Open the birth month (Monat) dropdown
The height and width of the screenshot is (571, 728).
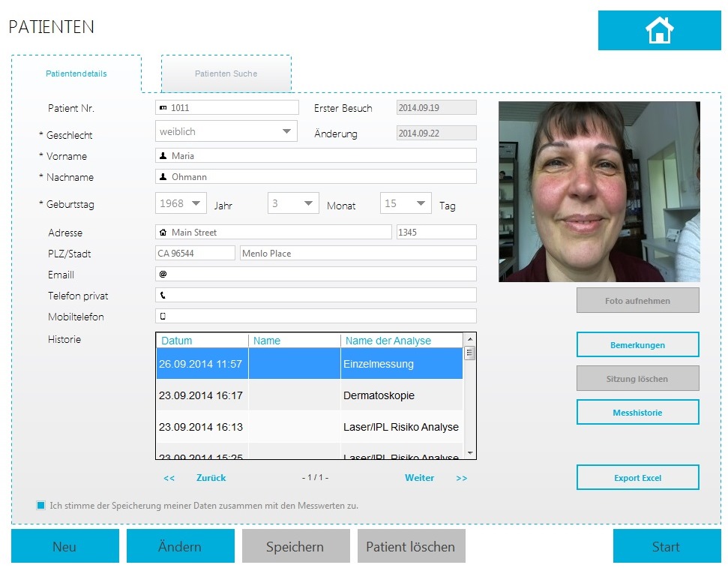(x=293, y=203)
